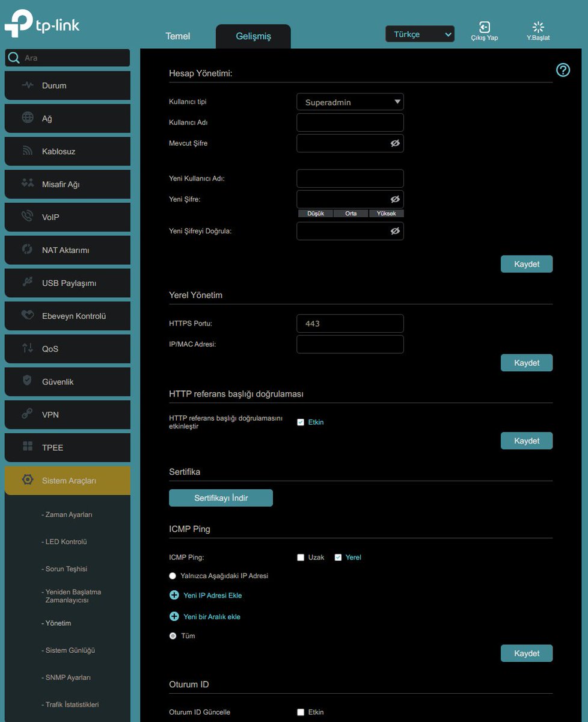Click the QoS arrows icon
Image resolution: width=588 pixels, height=722 pixels.
(28, 348)
